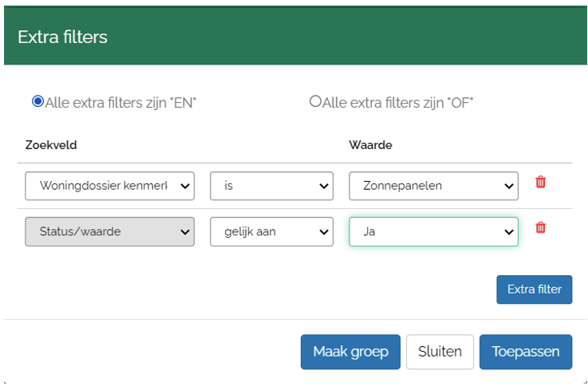Click the 'Alle extra filters zijn "EN"' label text

click(120, 102)
